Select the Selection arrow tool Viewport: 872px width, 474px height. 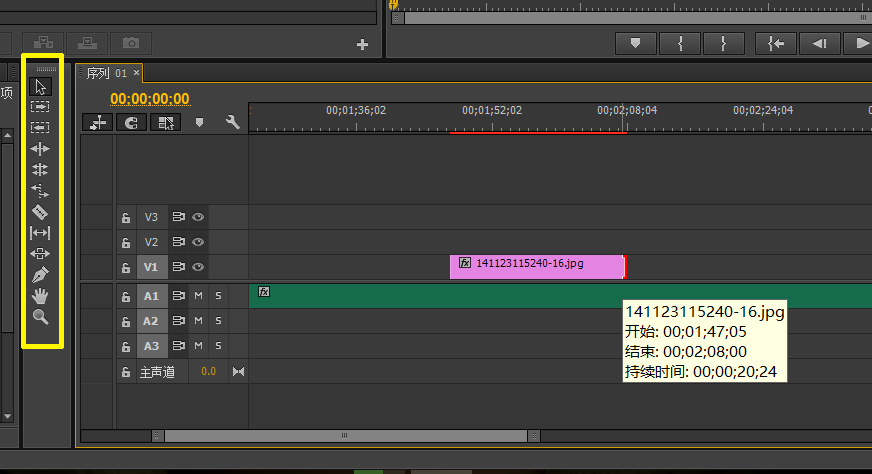[x=40, y=87]
